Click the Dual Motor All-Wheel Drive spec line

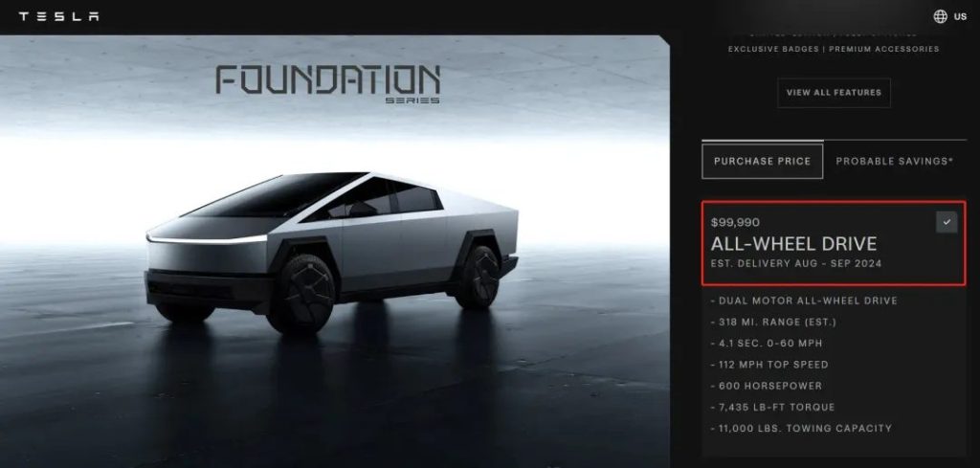(x=804, y=301)
